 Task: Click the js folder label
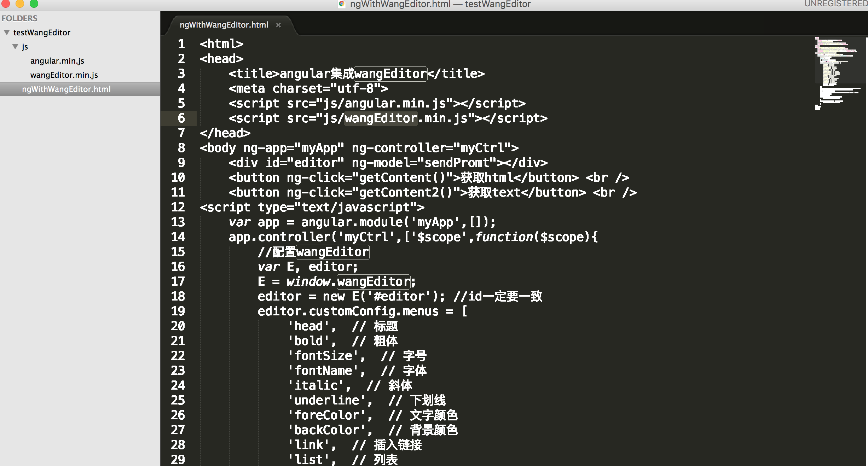point(25,47)
